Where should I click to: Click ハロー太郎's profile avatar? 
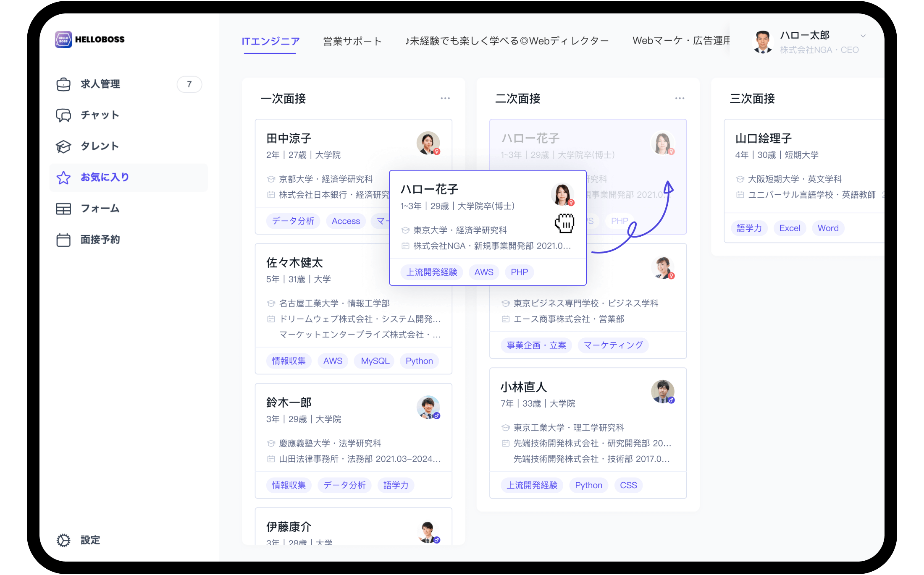click(763, 42)
